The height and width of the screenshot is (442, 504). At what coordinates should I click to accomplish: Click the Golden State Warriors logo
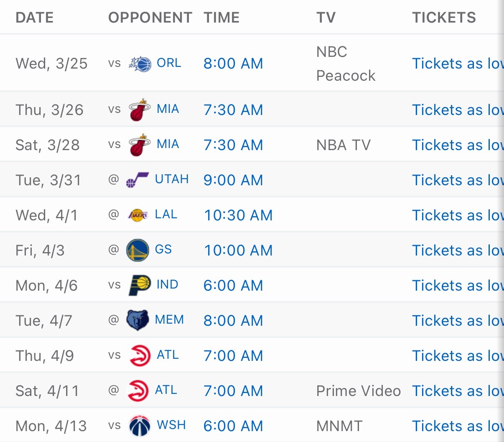click(137, 250)
